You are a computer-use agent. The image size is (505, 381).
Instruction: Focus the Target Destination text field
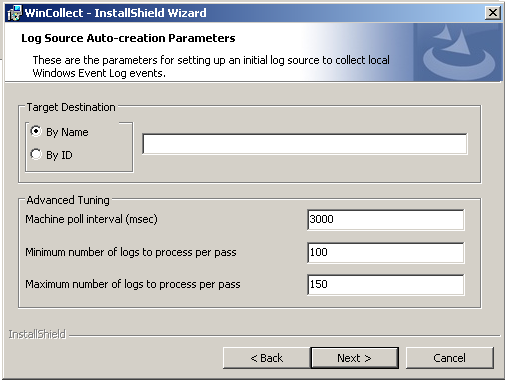tap(305, 144)
